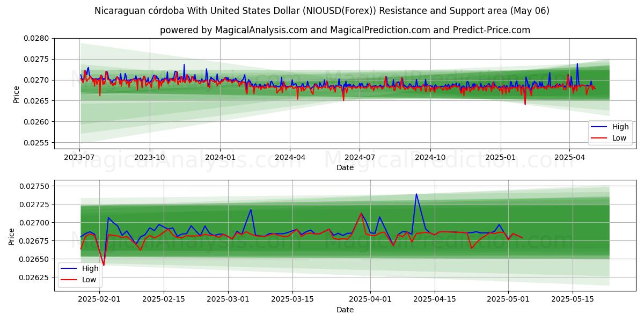Viewport: 644px width, 322px height.
Task: Click the 'powered by MagicalAnalysis.com' subtitle
Action: pyautogui.click(x=345, y=30)
